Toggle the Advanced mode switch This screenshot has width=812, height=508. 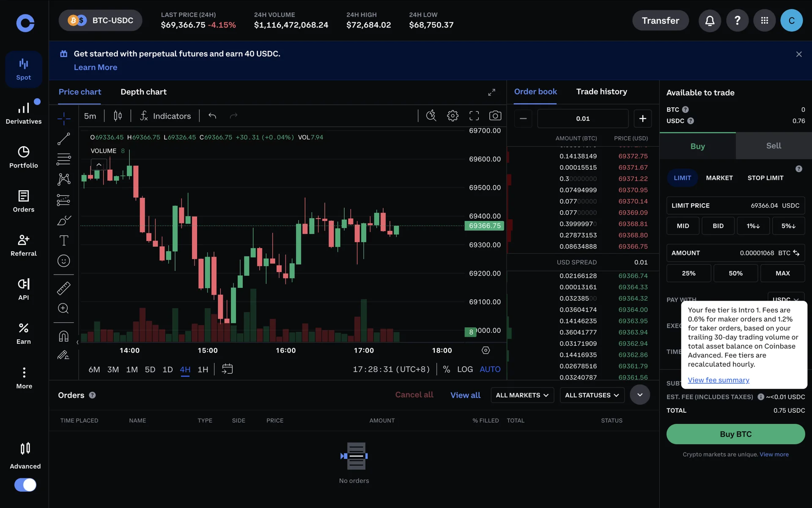(25, 485)
